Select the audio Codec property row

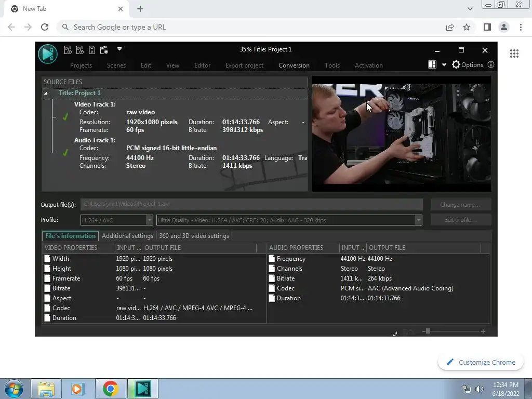click(378, 288)
